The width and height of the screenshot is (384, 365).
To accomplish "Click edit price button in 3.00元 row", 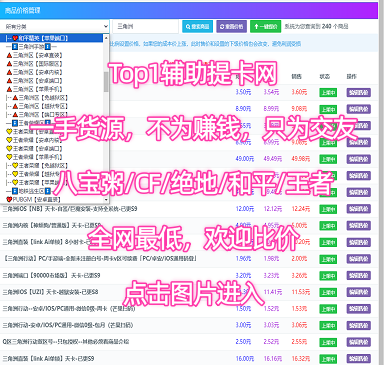I will [x=359, y=326].
